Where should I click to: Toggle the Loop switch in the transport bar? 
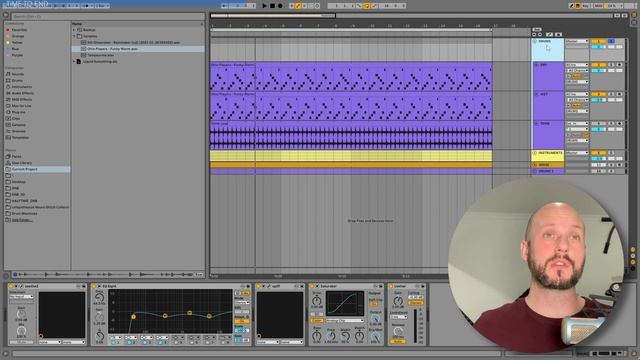pos(367,6)
